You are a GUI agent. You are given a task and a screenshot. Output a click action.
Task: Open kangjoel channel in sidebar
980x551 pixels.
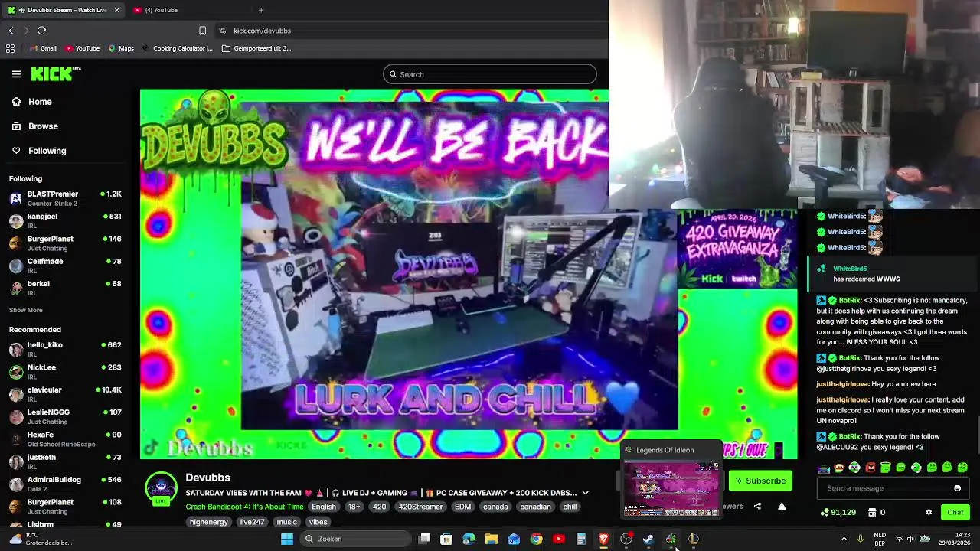pos(65,220)
